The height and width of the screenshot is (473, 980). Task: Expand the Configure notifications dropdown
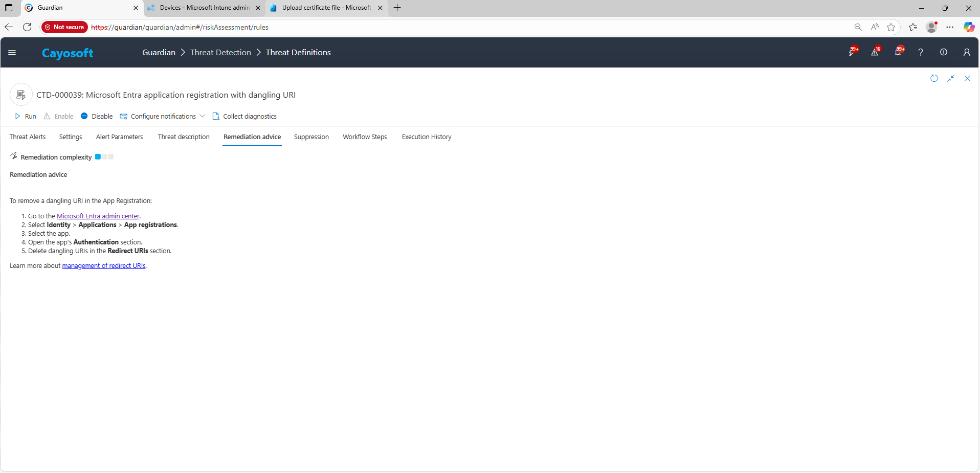pos(203,117)
